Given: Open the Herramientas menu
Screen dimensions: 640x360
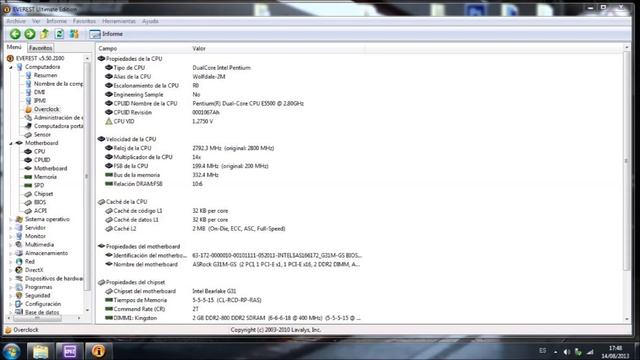Looking at the screenshot, I should click(x=119, y=21).
